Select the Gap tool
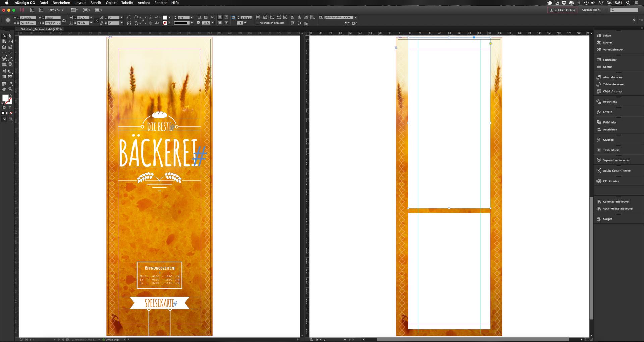Screen dimensions: 644x342 tap(10, 41)
